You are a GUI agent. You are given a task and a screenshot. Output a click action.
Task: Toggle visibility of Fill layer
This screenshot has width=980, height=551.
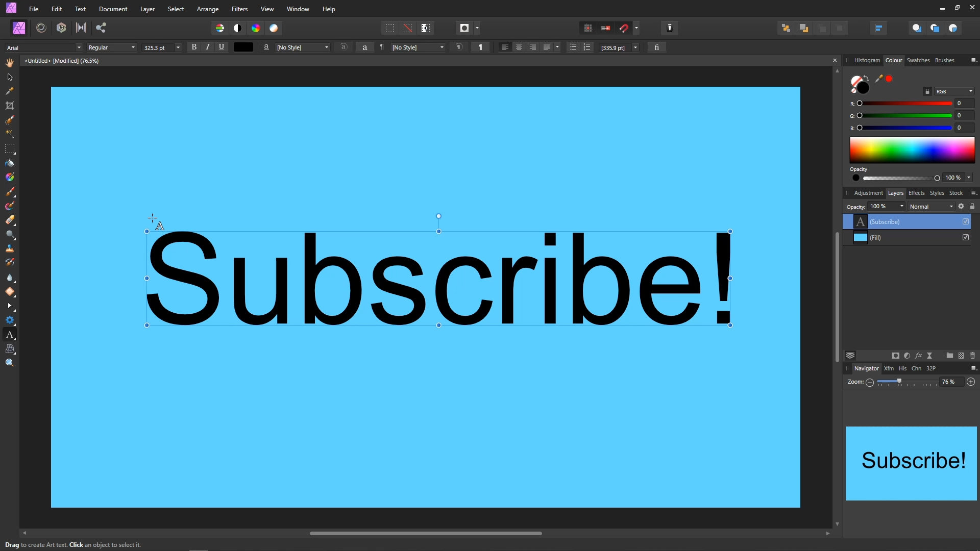pos(966,237)
